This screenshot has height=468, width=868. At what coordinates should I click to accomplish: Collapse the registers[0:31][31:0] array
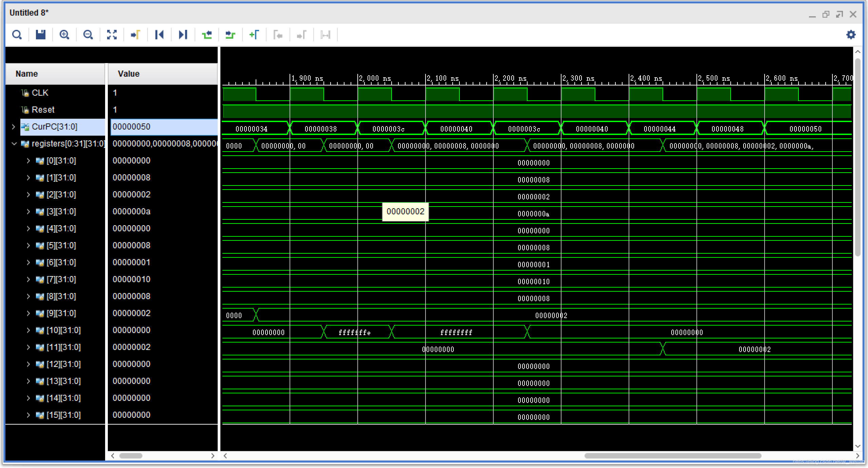click(14, 144)
